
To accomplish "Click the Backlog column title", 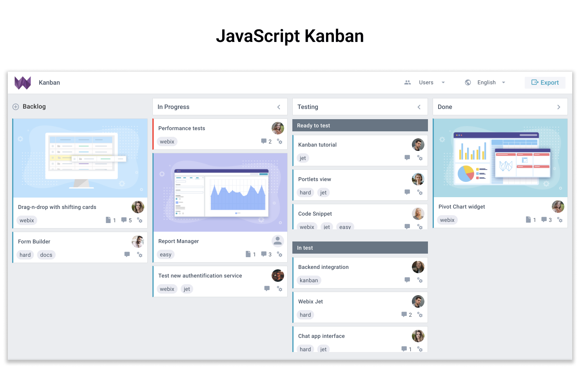I will click(x=34, y=107).
